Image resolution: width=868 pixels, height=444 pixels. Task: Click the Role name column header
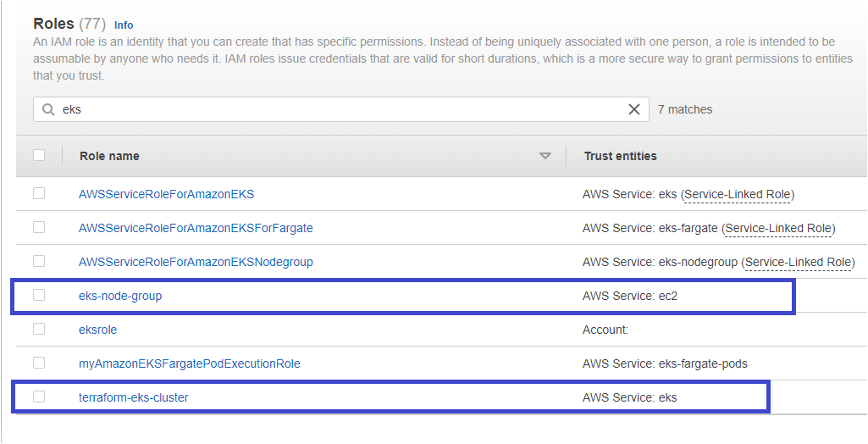click(x=109, y=156)
